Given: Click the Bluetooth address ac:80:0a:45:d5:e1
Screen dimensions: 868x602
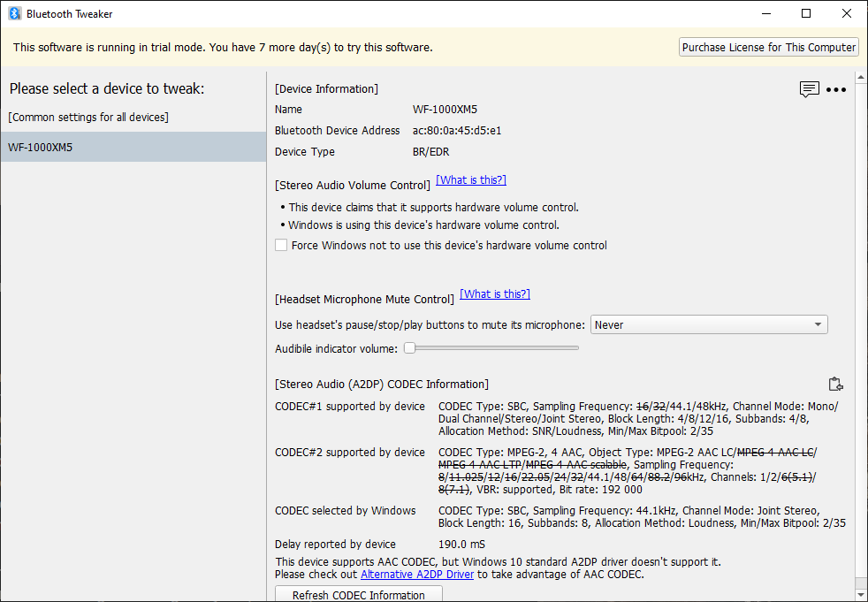Looking at the screenshot, I should 457,131.
